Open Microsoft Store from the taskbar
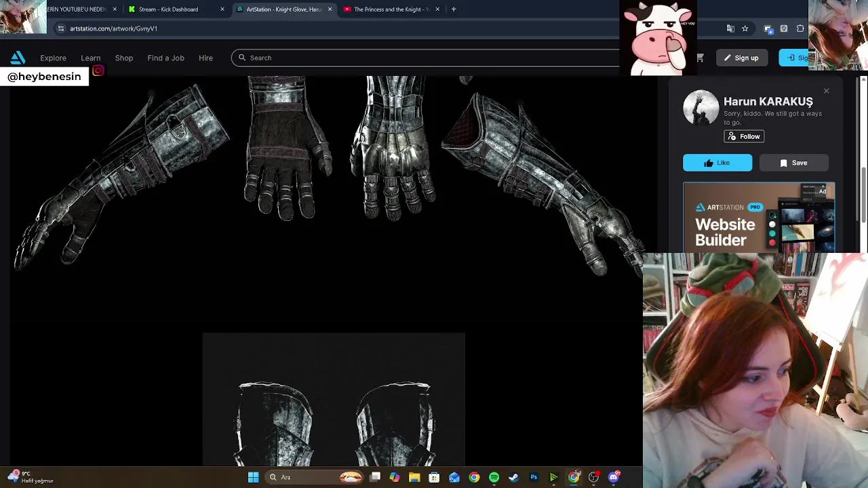 (434, 477)
